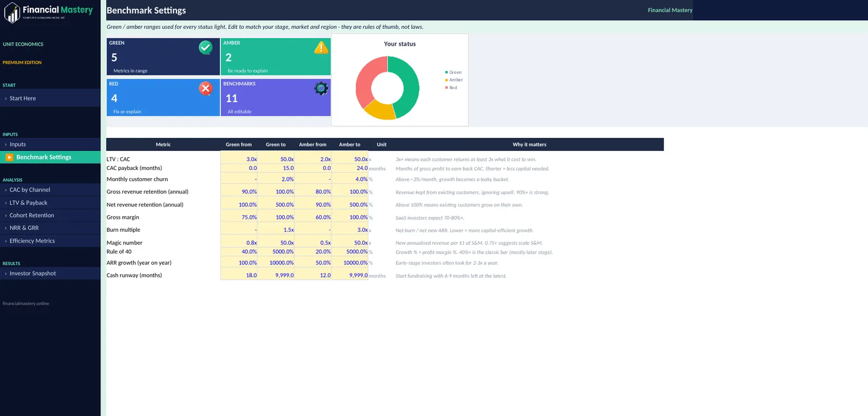Select Monthly customer churn Amber to 4.0%
The image size is (868, 416).
[x=350, y=179]
